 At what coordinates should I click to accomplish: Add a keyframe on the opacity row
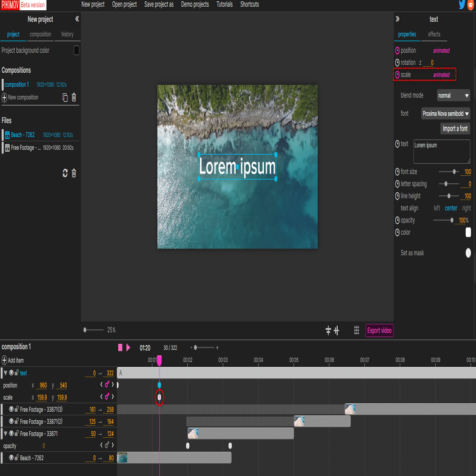coord(107,445)
